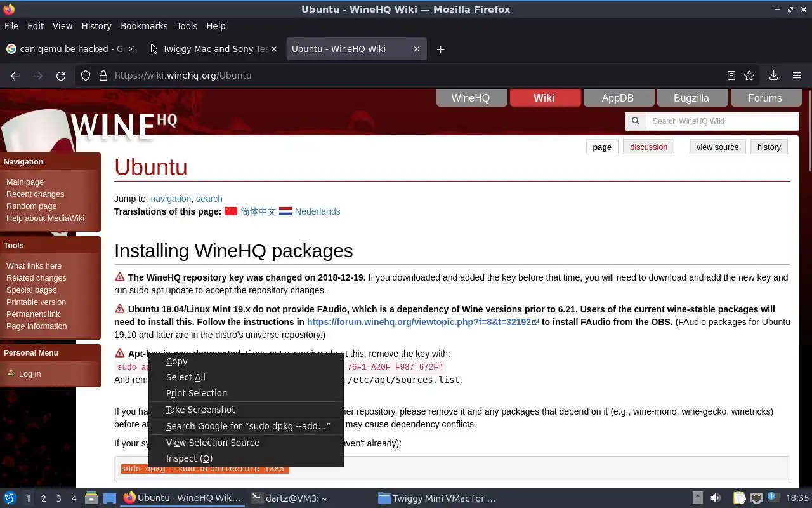This screenshot has height=508, width=812.
Task: Click the page vertical scrollbar thumb
Action: tap(809, 130)
